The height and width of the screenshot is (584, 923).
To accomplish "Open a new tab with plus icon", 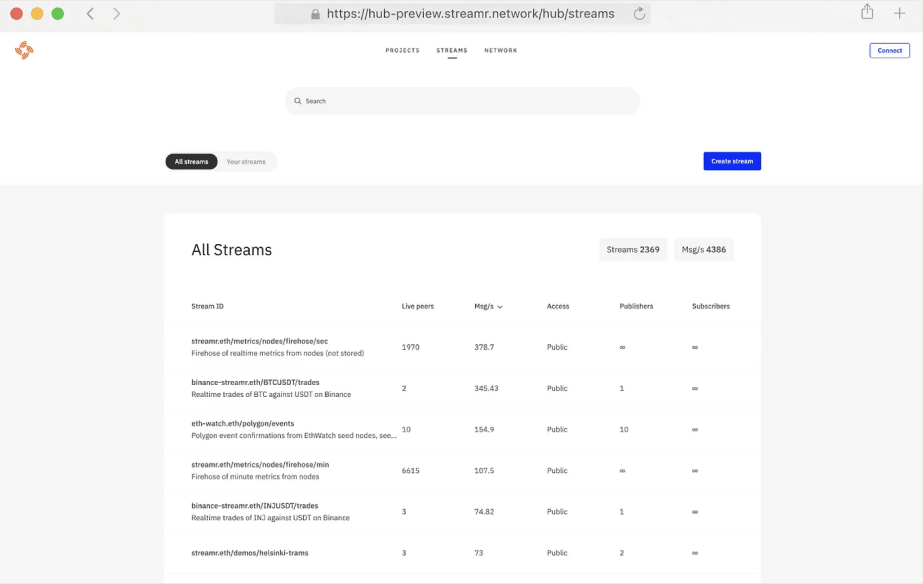I will coord(899,13).
